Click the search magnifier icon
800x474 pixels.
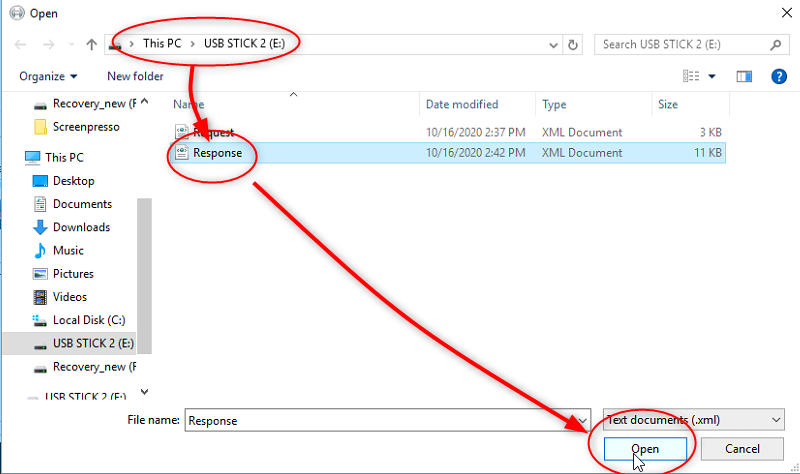pyautogui.click(x=775, y=45)
